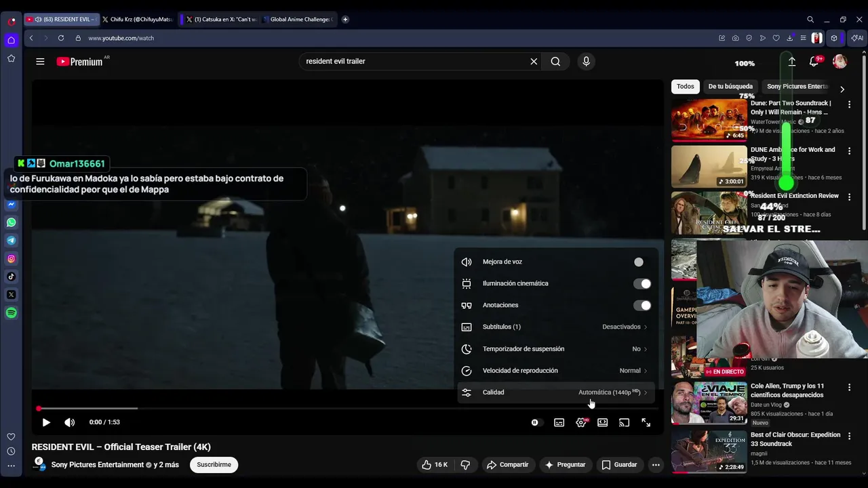This screenshot has width=868, height=488.
Task: Reload the page
Action: [61, 38]
